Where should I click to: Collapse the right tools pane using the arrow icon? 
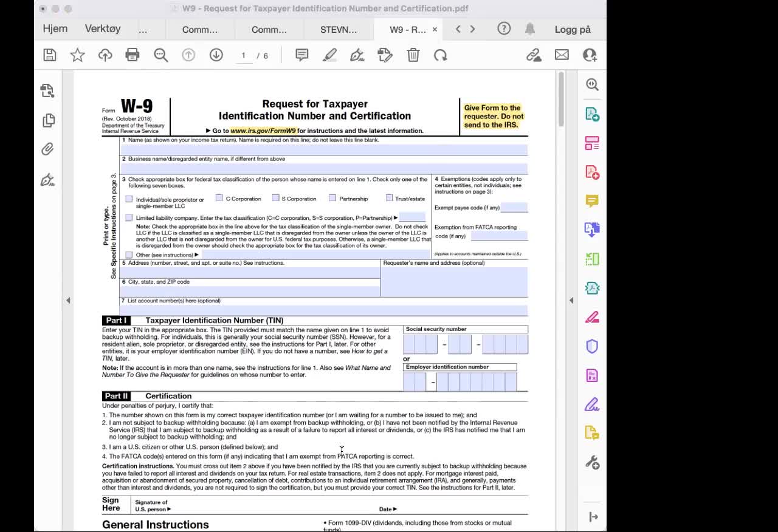594,517
